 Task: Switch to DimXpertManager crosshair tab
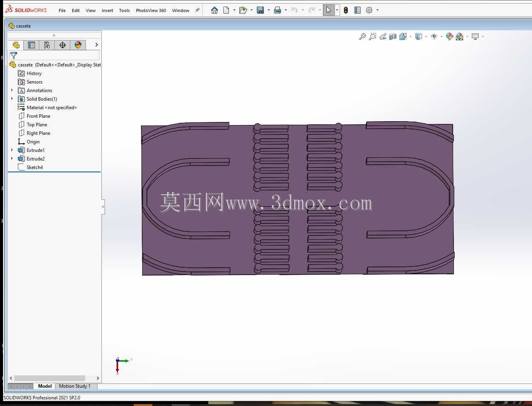tap(63, 45)
